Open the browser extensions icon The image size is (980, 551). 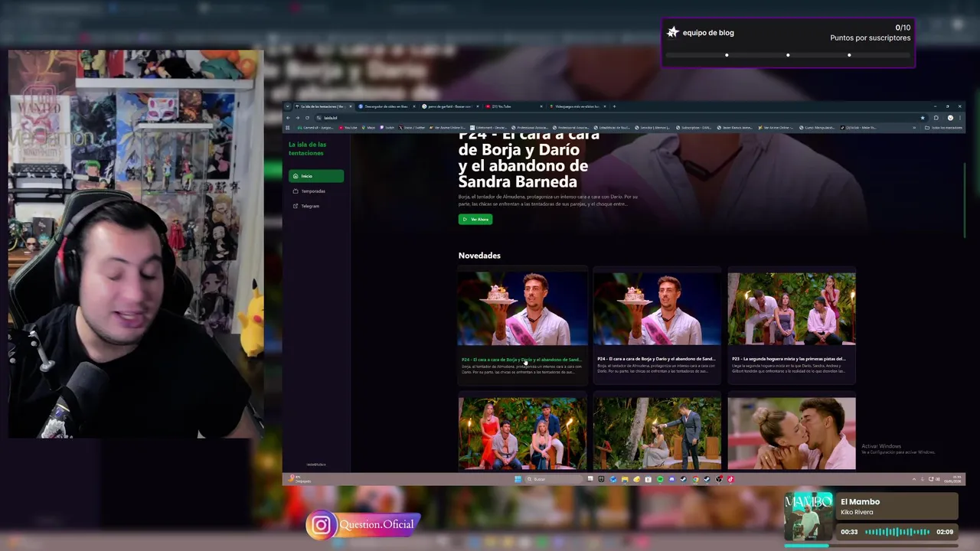(936, 118)
